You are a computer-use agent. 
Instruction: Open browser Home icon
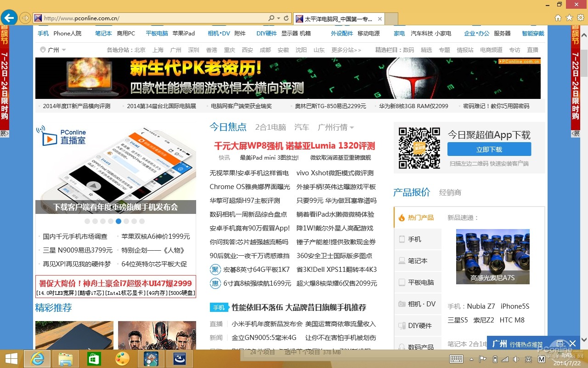pyautogui.click(x=558, y=18)
